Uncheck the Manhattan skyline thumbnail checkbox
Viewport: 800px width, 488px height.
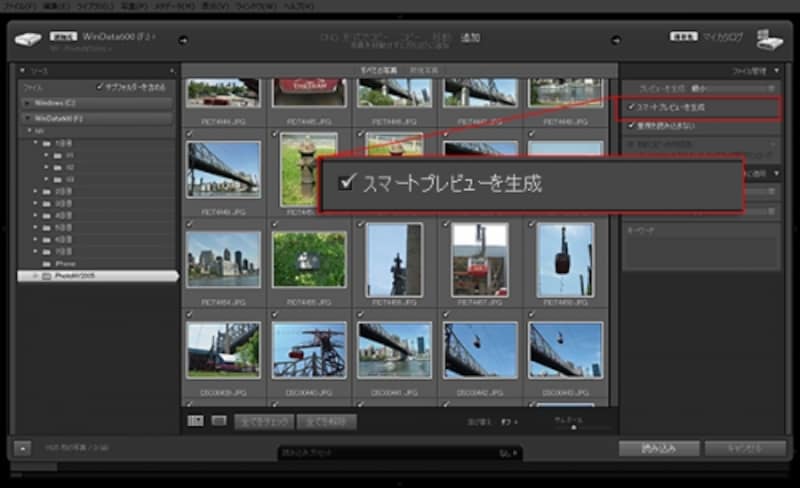(189, 225)
